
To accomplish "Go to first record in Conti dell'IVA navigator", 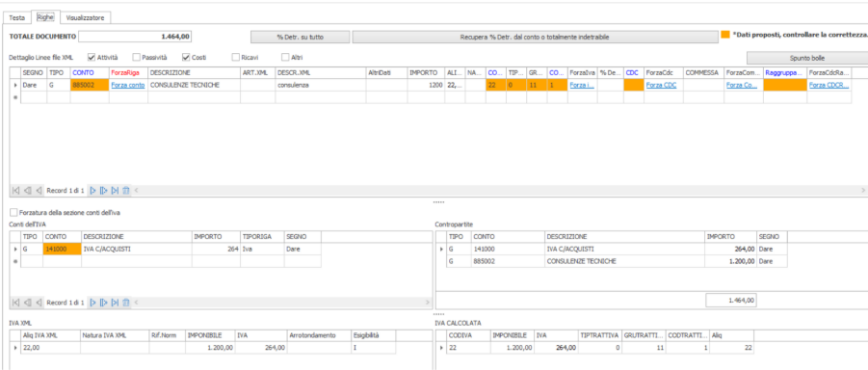I will (x=16, y=303).
